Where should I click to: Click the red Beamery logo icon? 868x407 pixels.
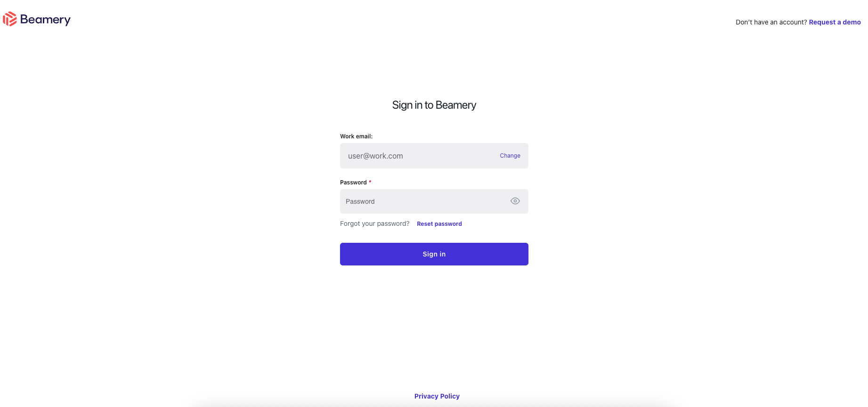pos(10,19)
